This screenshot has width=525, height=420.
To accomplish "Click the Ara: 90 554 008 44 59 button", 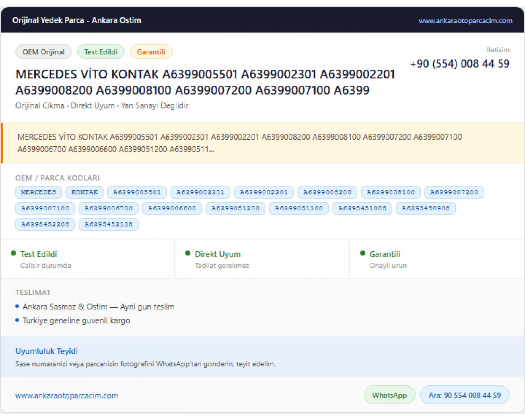I will click(x=465, y=395).
